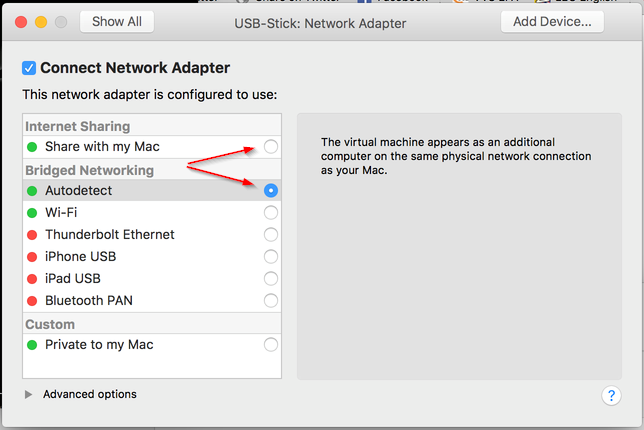Click the red status dot beside Thunderbolt Ethernet
The image size is (644, 430).
pyautogui.click(x=32, y=235)
